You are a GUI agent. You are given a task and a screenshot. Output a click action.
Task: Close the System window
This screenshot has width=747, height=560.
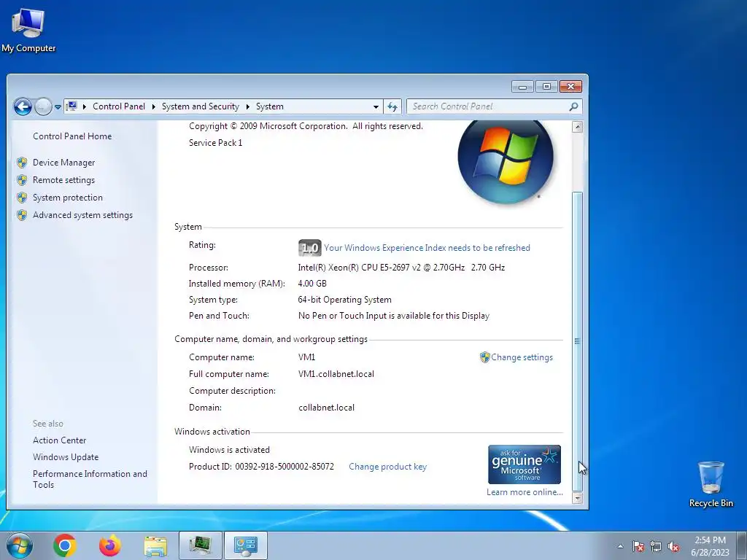click(x=570, y=87)
